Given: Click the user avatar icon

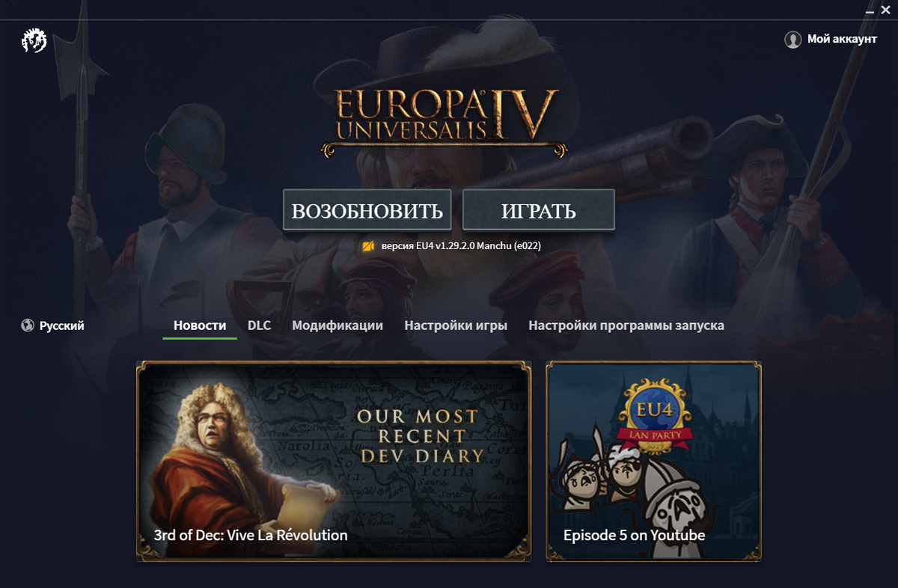Looking at the screenshot, I should pos(793,40).
